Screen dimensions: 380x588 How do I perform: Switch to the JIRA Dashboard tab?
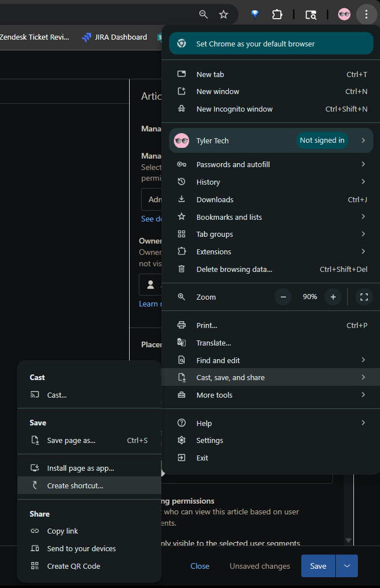(x=121, y=37)
